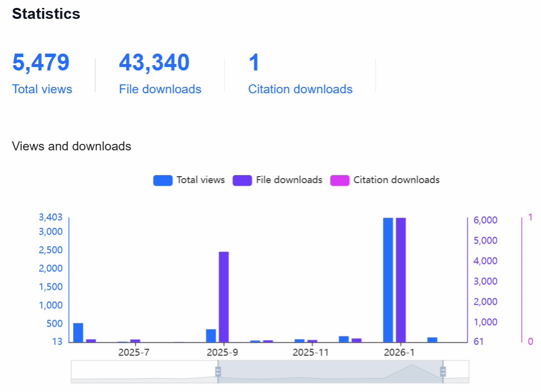Click the peak in the zoom slider preview
541x392 pixels.
[412, 366]
